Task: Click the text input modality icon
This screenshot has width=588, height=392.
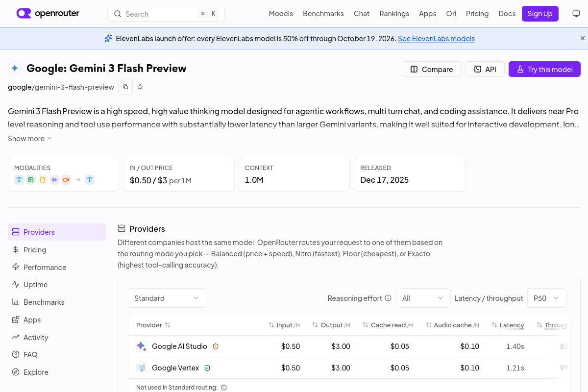Action: [x=19, y=180]
